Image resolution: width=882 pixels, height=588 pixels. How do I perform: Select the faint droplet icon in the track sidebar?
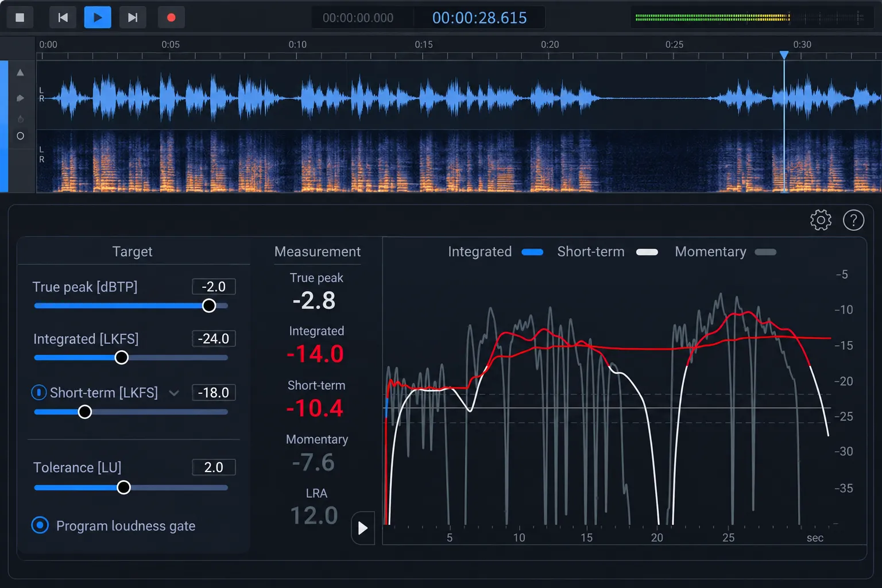tap(20, 119)
